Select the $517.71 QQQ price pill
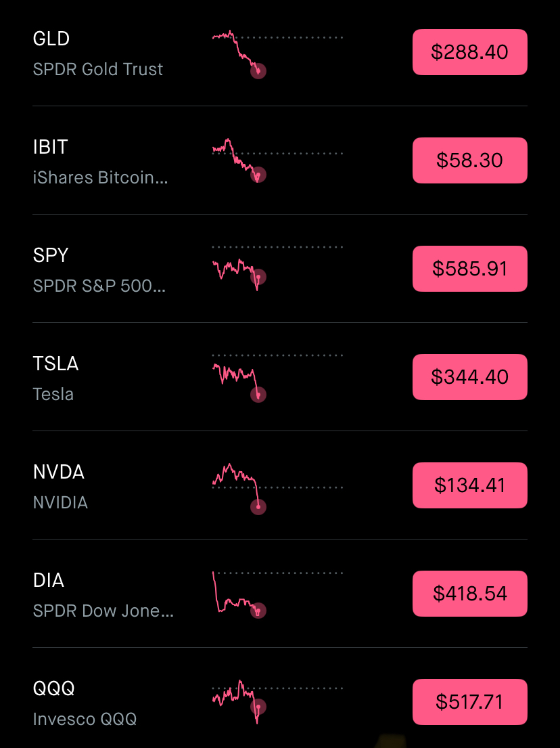 (469, 702)
